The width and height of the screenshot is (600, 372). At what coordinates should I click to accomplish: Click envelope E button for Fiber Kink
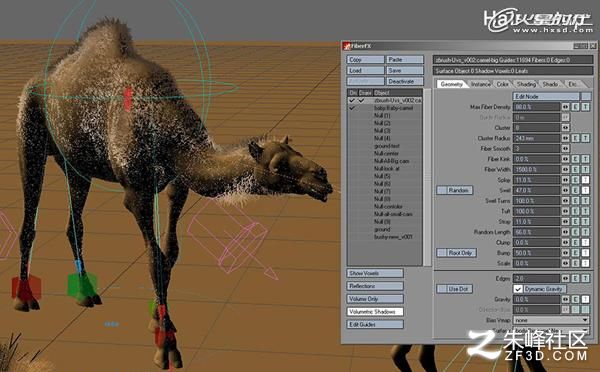pyautogui.click(x=575, y=159)
